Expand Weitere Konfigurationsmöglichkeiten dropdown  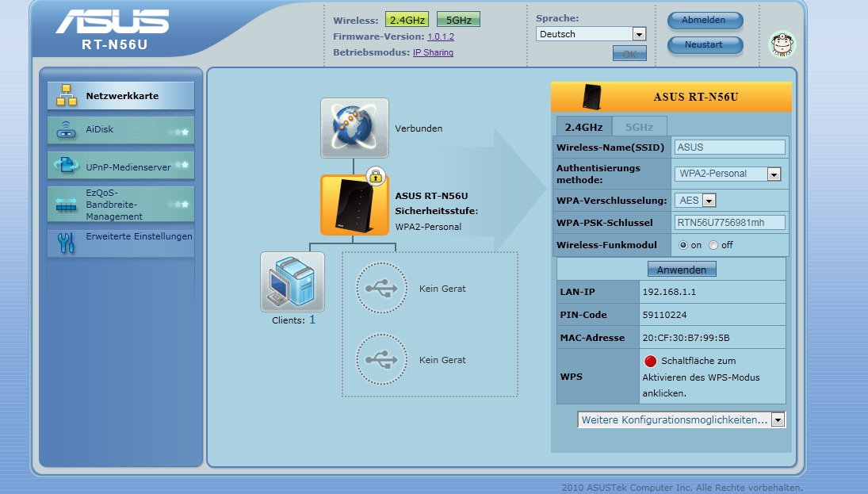pyautogui.click(x=681, y=419)
